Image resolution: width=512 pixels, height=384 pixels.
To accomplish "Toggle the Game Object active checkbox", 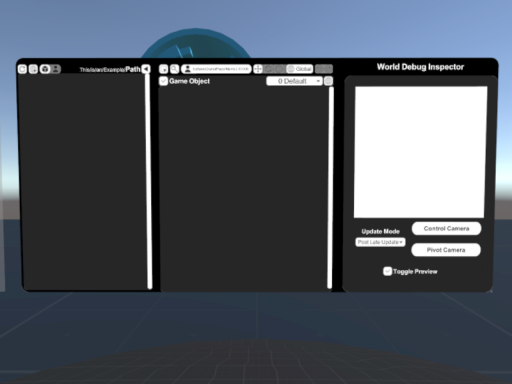I will point(163,81).
